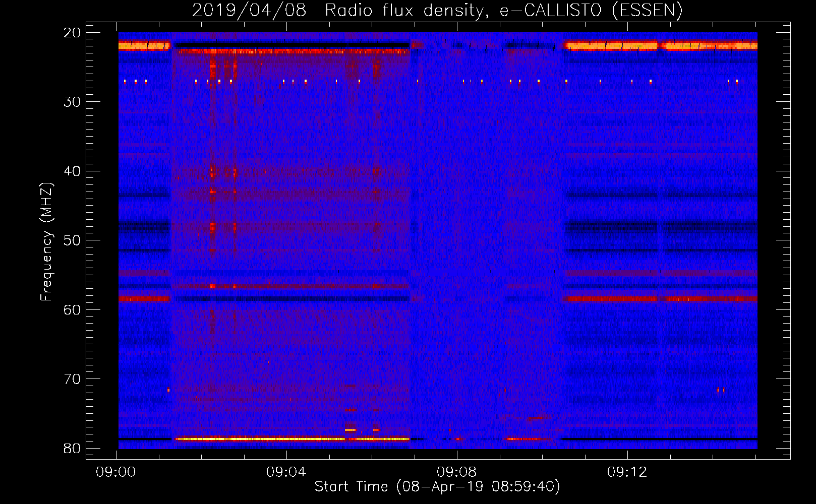Click the 'Frequency (MHZ)' axis label
Viewport: 816px width, 504px height.
pos(46,242)
